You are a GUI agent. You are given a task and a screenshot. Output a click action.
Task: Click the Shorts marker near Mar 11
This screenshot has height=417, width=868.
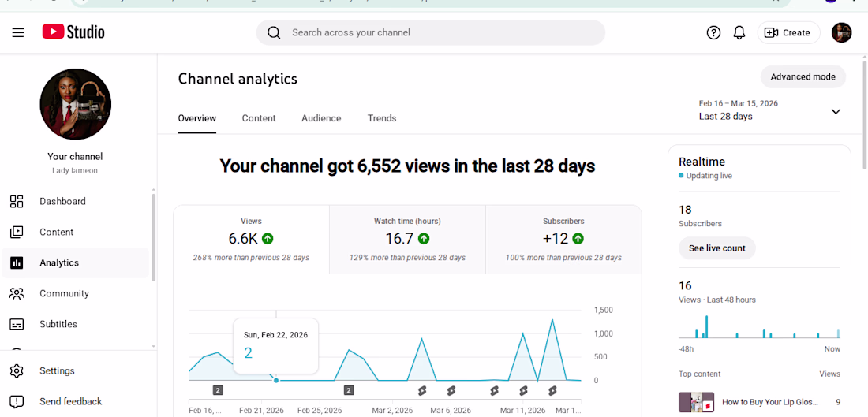pos(523,390)
